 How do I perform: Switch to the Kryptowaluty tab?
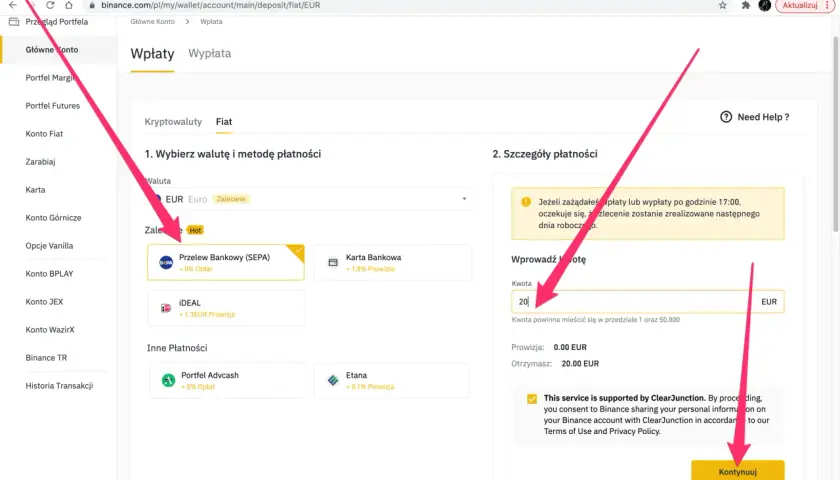173,122
